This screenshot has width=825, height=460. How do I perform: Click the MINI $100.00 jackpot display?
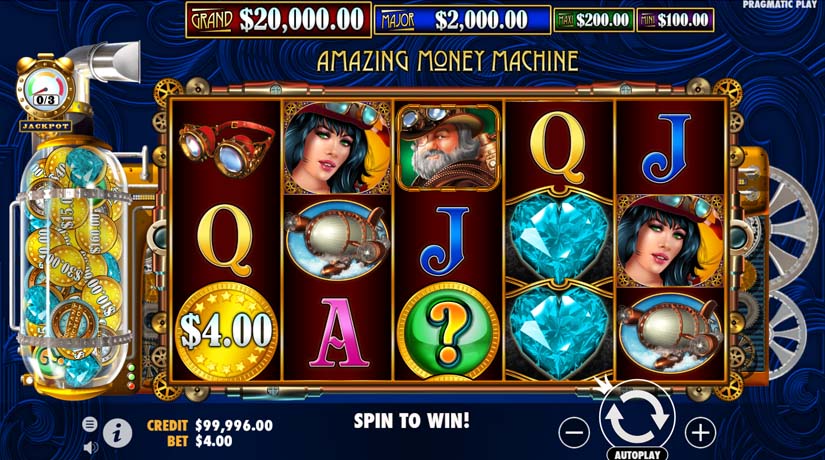point(675,20)
